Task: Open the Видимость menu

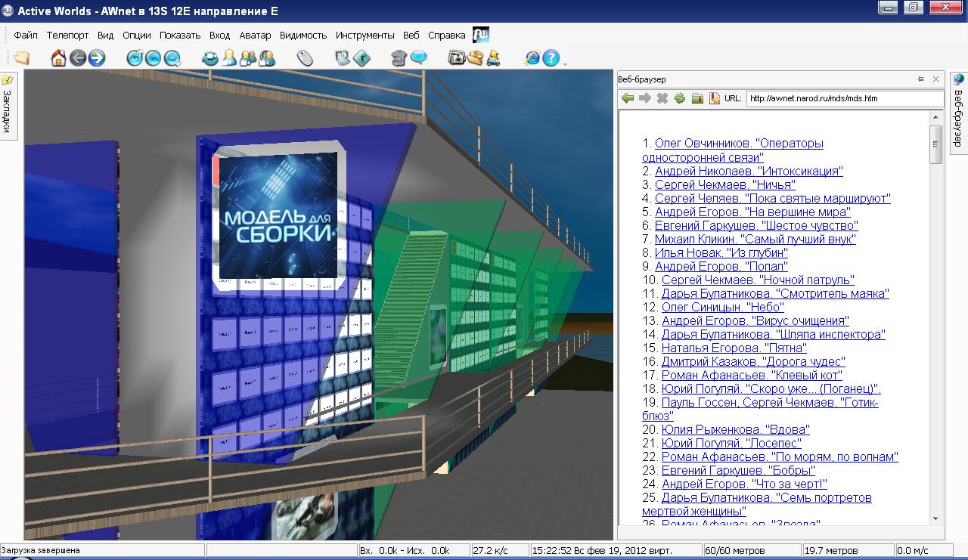Action: [303, 35]
